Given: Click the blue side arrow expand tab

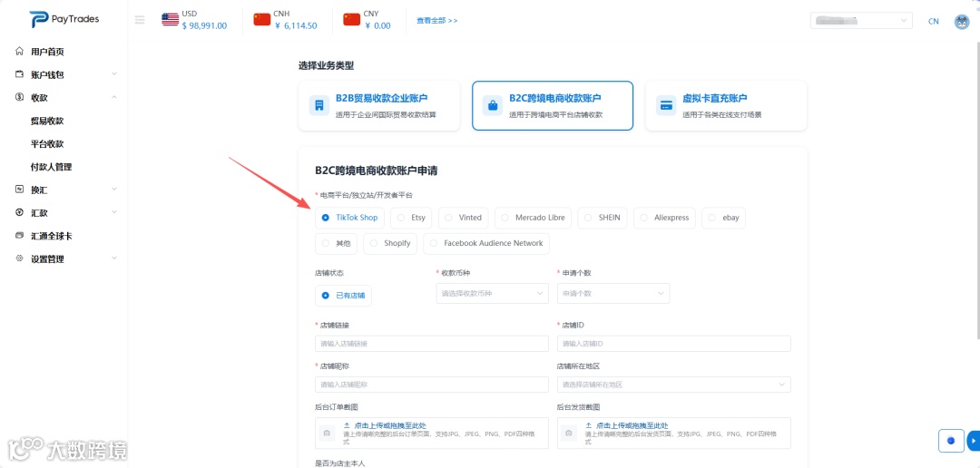Looking at the screenshot, I should pos(973,441).
